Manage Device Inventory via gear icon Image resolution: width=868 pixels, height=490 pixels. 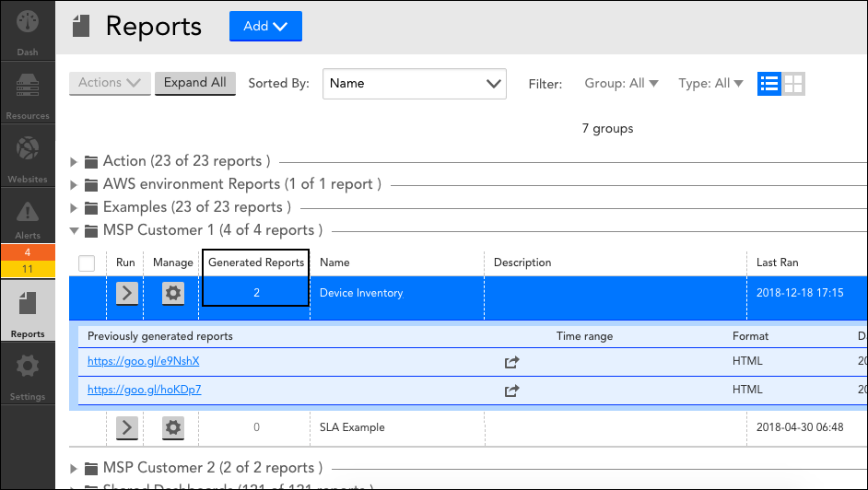[x=172, y=293]
